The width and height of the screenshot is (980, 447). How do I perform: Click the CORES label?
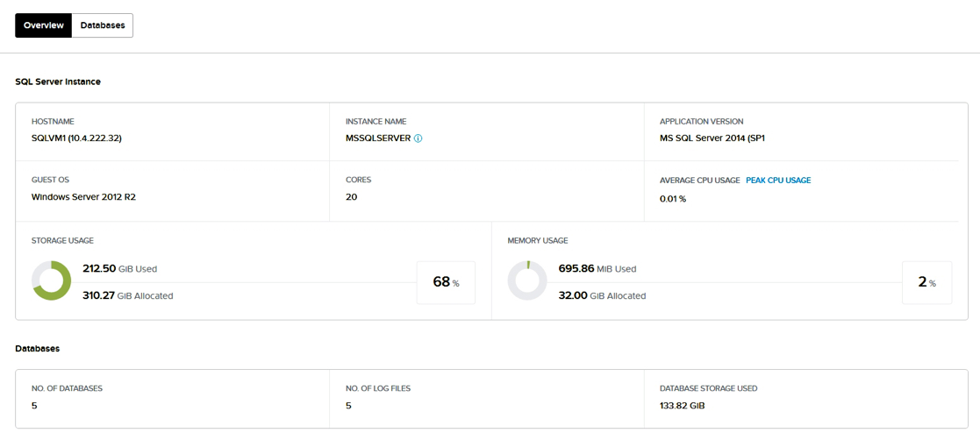(x=358, y=180)
